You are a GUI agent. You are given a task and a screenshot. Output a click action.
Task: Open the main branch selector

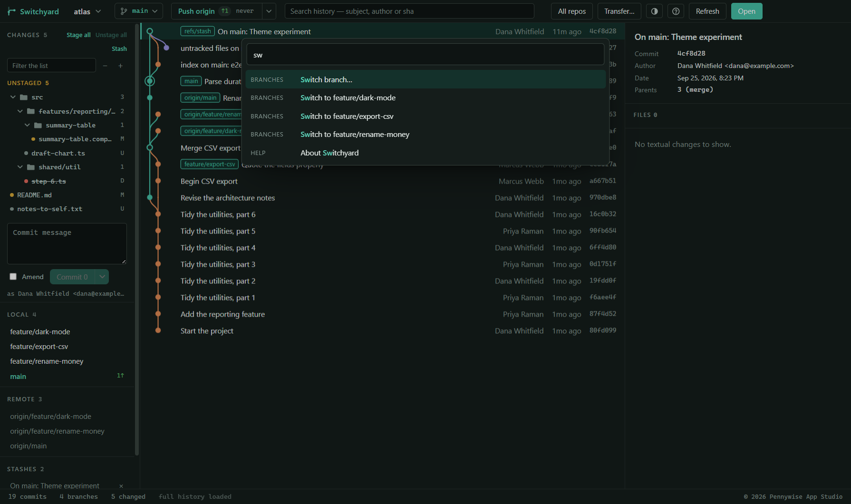(x=139, y=11)
